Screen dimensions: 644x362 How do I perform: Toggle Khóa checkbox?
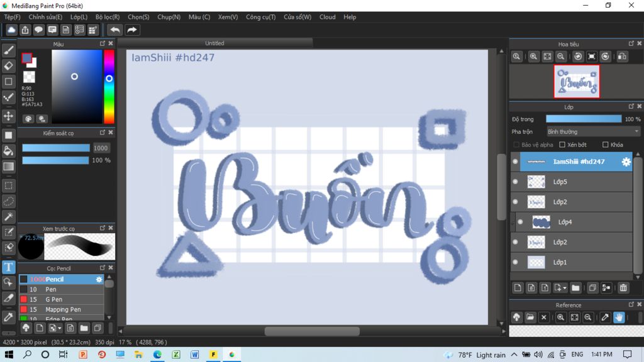pos(606,145)
